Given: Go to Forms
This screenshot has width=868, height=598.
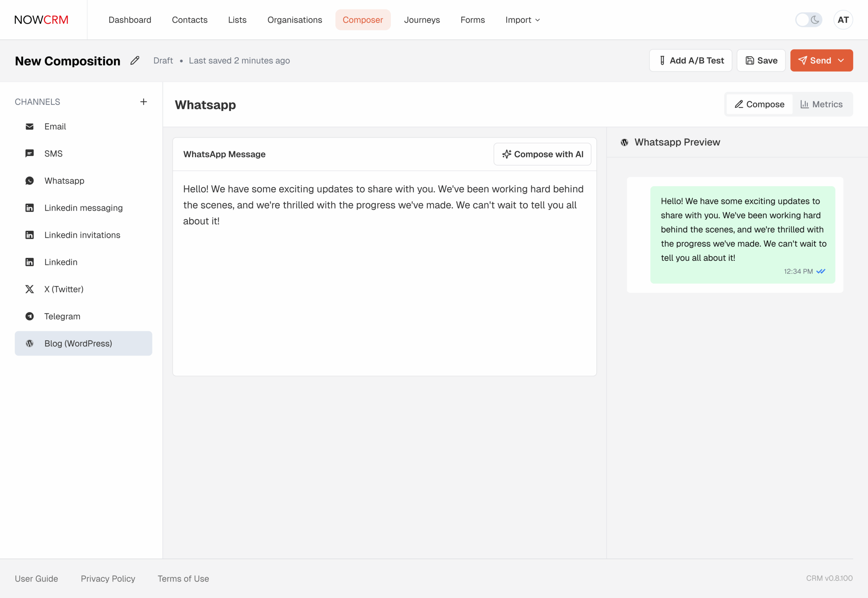Looking at the screenshot, I should [473, 20].
